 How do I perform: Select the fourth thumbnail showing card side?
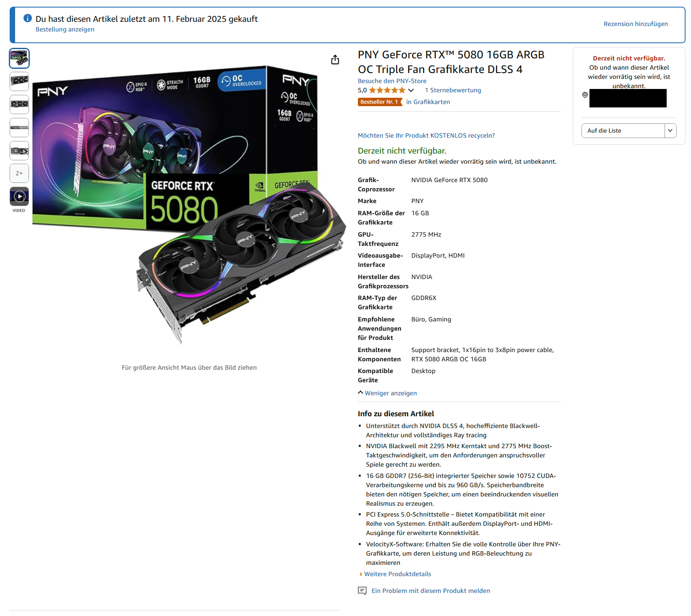coord(19,127)
